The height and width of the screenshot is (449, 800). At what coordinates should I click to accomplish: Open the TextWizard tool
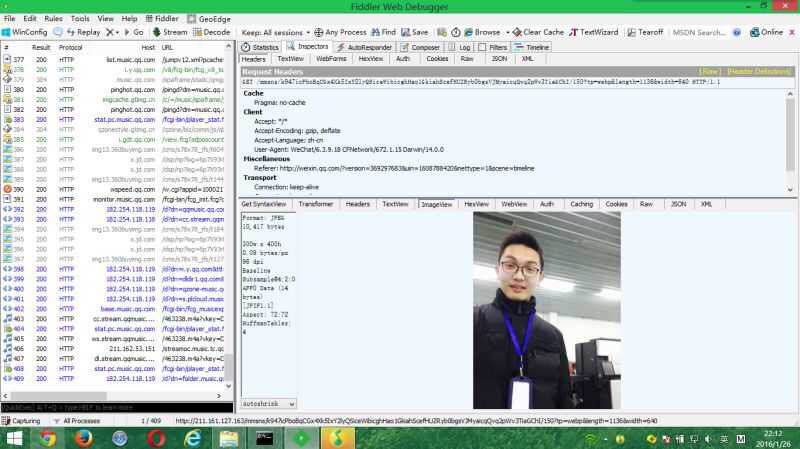[x=594, y=32]
